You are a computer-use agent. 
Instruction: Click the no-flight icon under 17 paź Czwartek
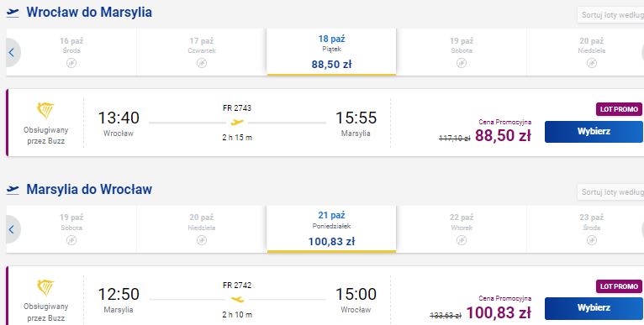pyautogui.click(x=201, y=63)
